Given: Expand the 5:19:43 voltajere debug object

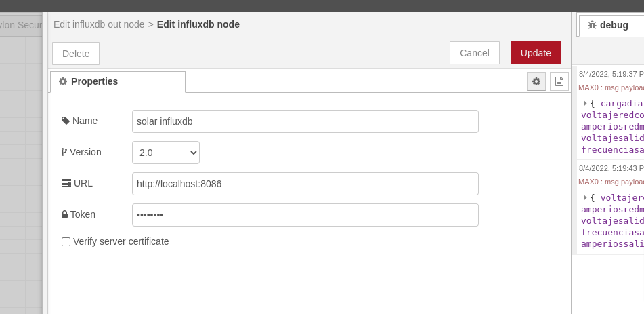Looking at the screenshot, I should coord(585,197).
